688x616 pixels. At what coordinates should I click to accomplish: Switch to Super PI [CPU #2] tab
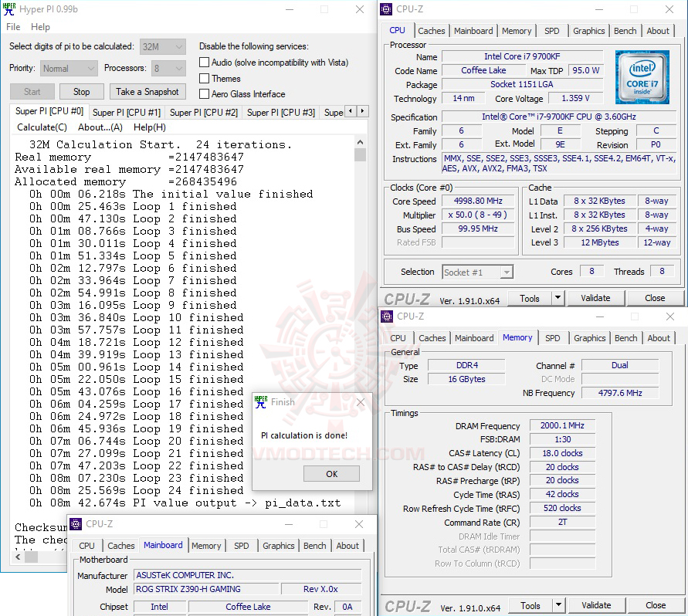tap(204, 113)
